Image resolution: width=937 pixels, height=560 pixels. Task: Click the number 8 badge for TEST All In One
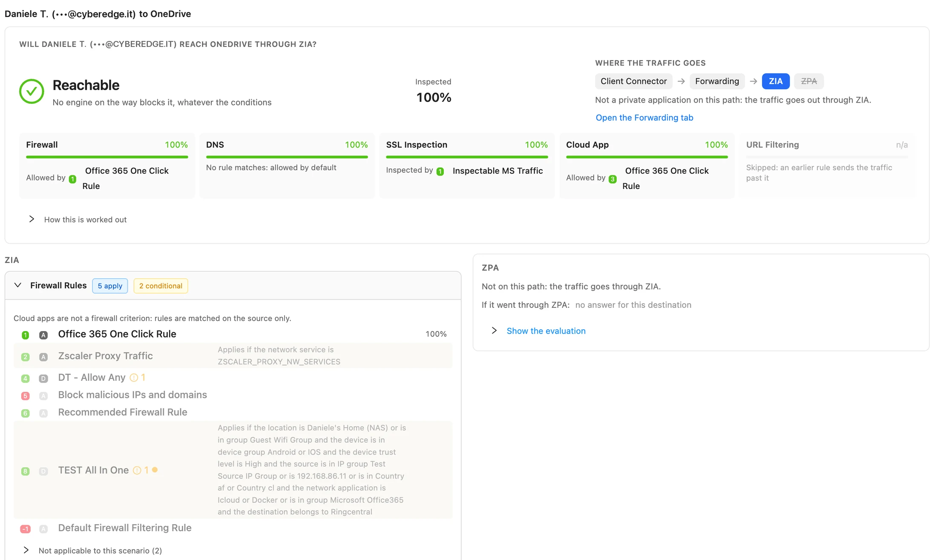[x=26, y=471]
